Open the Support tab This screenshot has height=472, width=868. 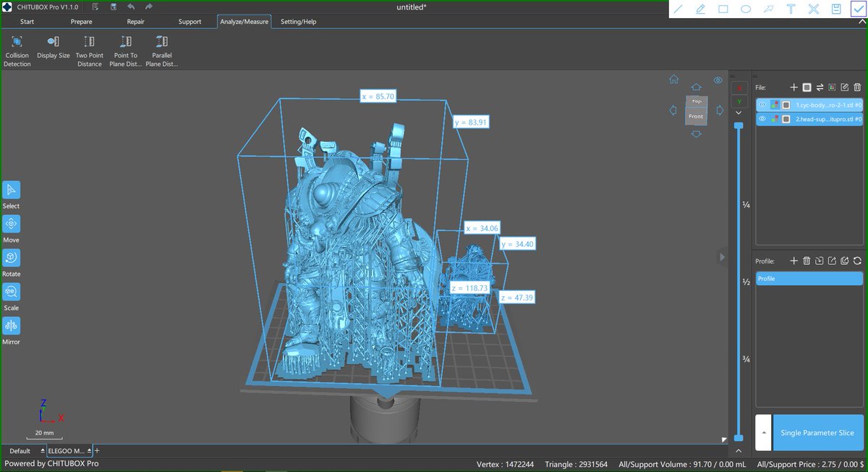pyautogui.click(x=190, y=22)
